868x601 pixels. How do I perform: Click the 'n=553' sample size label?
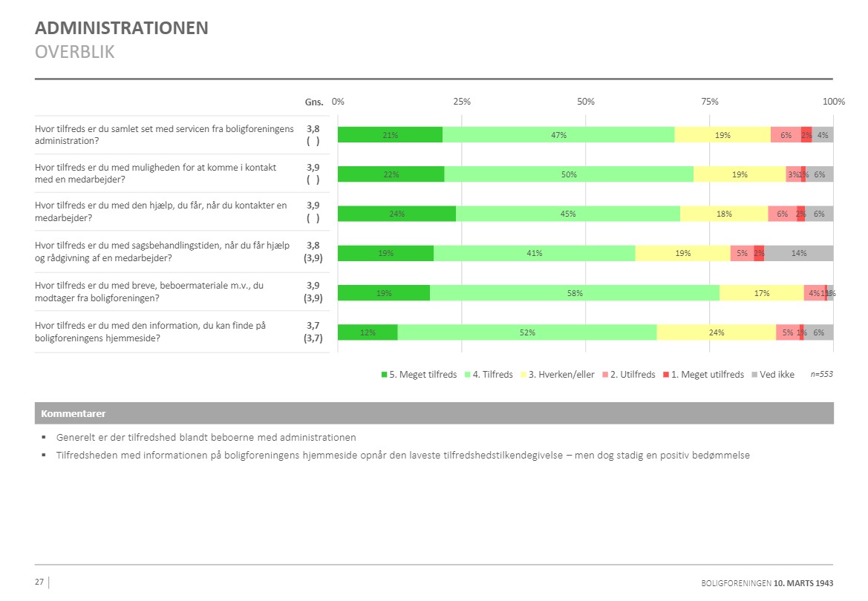click(821, 375)
